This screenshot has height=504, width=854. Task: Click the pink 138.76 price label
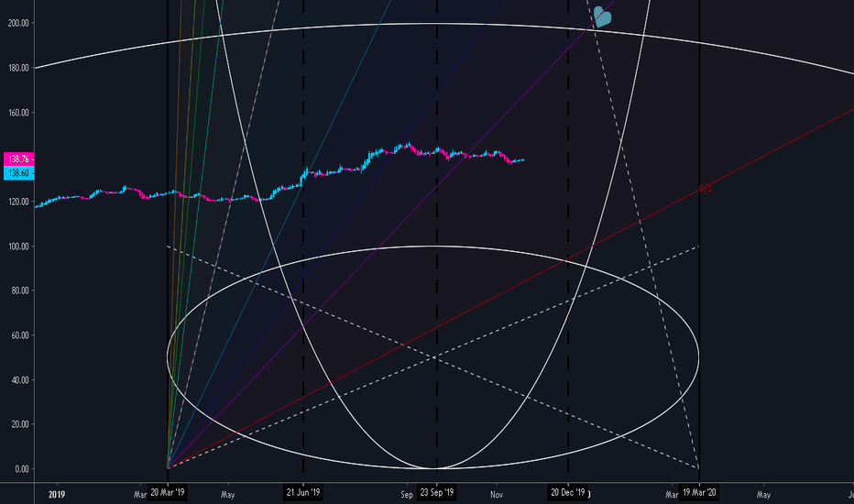coord(18,159)
